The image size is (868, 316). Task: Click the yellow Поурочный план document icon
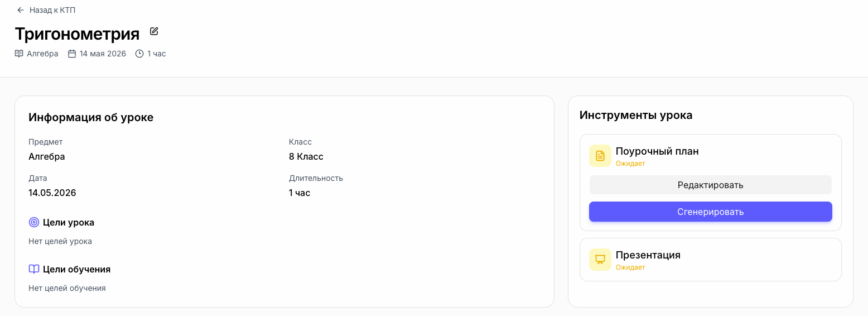[x=600, y=156]
